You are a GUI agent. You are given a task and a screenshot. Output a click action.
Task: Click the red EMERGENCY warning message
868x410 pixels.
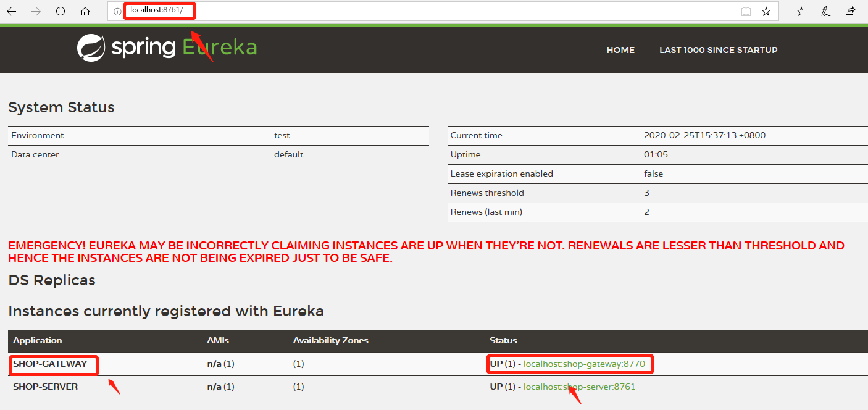(426, 251)
